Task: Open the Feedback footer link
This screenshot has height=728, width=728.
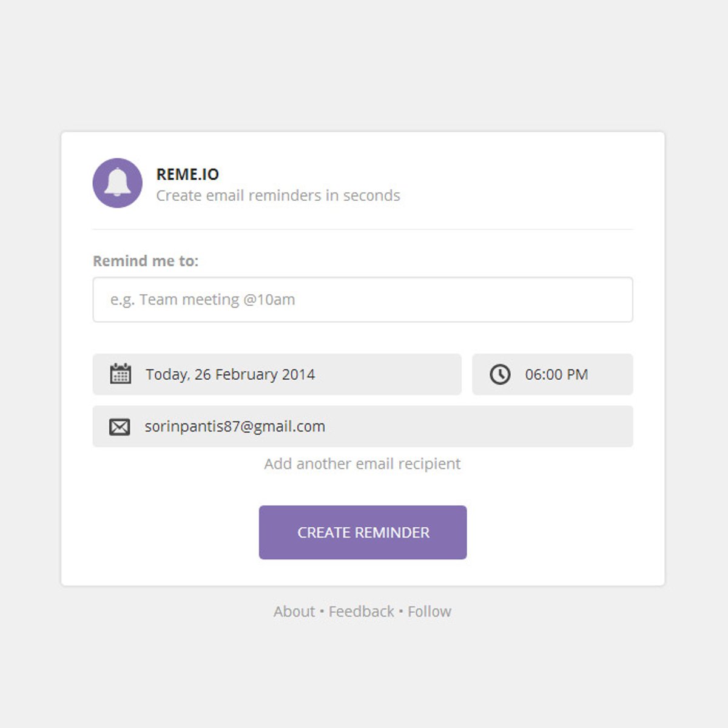Action: tap(361, 612)
